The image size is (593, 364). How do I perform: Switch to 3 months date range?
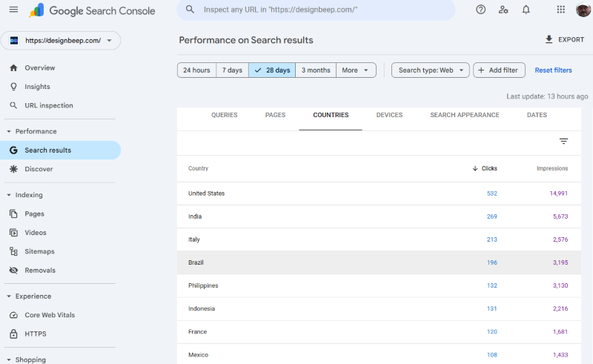316,70
